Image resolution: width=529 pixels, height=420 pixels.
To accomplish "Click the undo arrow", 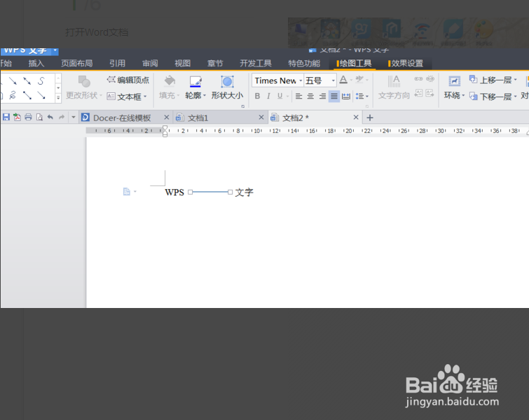I will pos(50,118).
